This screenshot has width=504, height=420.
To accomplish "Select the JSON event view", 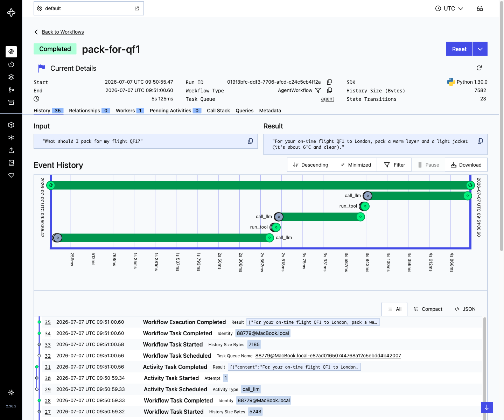I will coord(465,309).
